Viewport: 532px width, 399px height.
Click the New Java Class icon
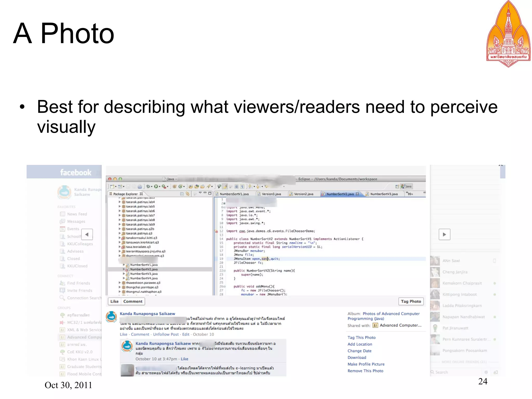pos(180,186)
